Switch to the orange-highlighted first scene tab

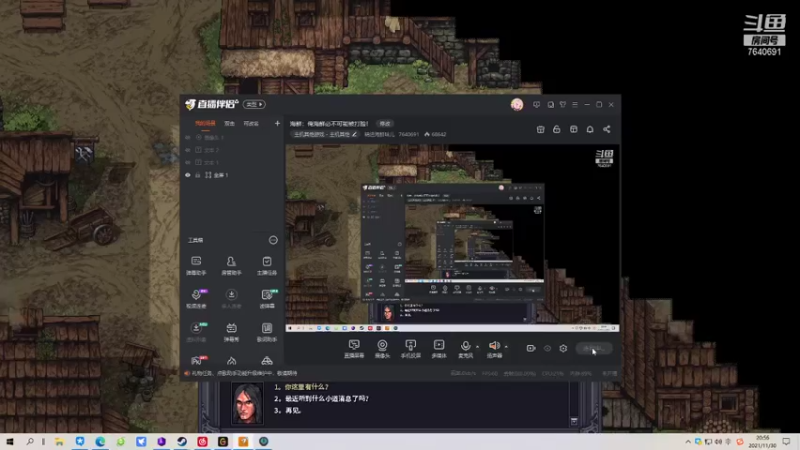click(x=205, y=123)
